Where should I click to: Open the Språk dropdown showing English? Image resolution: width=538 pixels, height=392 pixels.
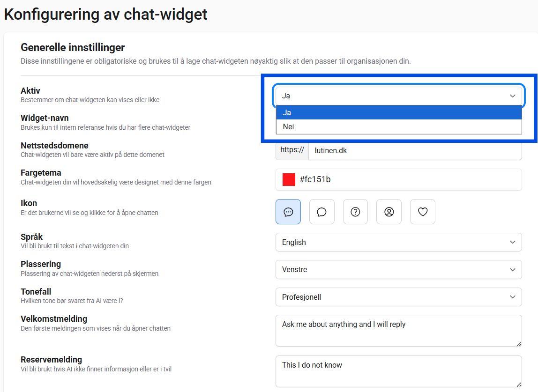[399, 242]
